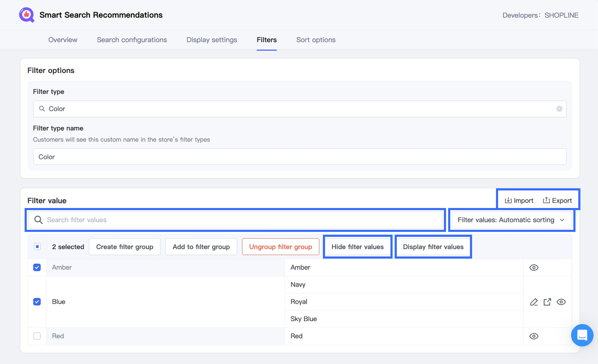Image resolution: width=598 pixels, height=364 pixels.
Task: Toggle visibility eye for Blue group
Action: [561, 302]
